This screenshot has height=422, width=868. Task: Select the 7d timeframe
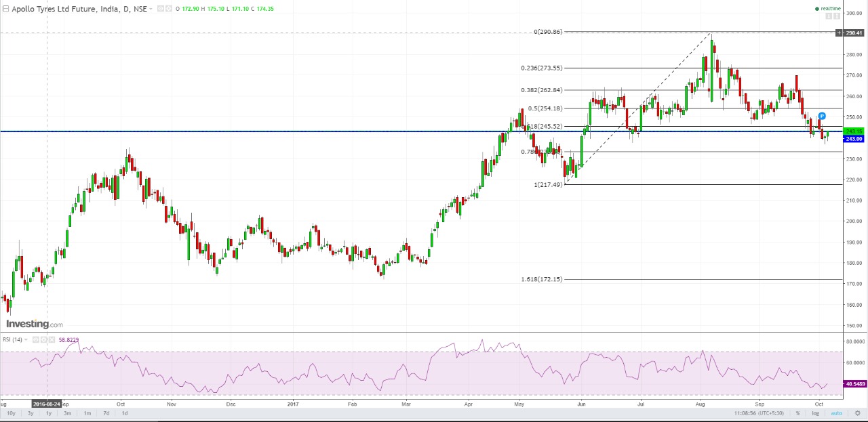[x=106, y=413]
